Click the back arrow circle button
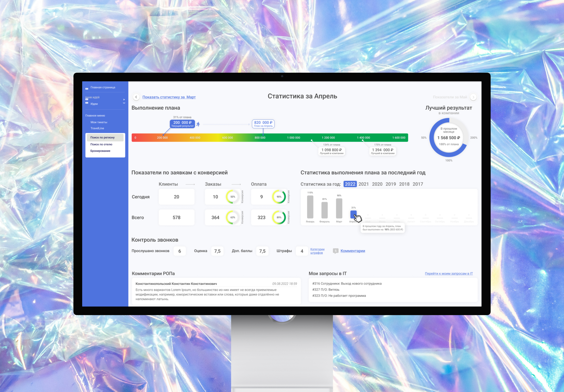The image size is (564, 392). click(136, 97)
